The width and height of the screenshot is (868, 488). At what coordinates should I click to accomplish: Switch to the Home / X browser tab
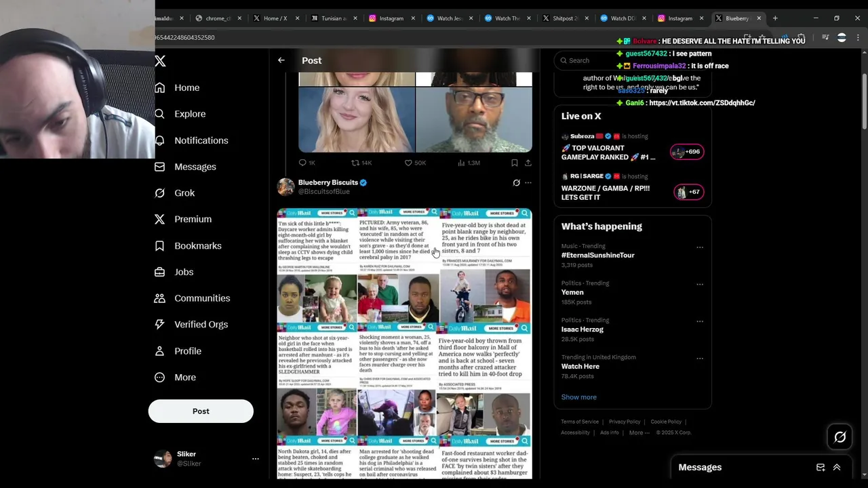tap(275, 18)
